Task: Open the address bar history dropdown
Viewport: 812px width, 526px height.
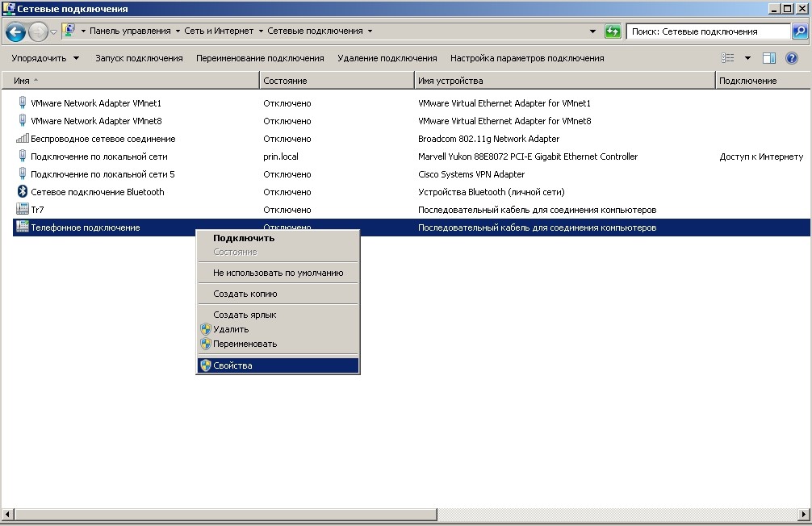Action: [x=592, y=31]
